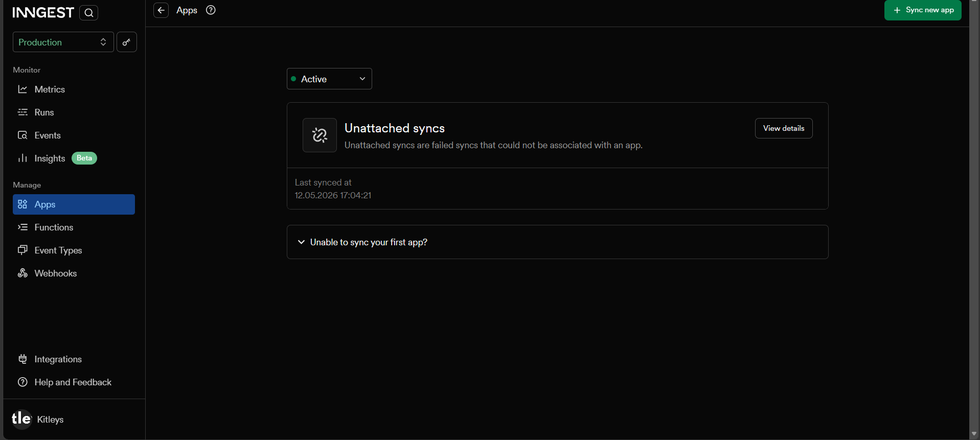Screen dimensions: 980x440
Task: Expand Unable to sync your first app?
Action: [557, 242]
